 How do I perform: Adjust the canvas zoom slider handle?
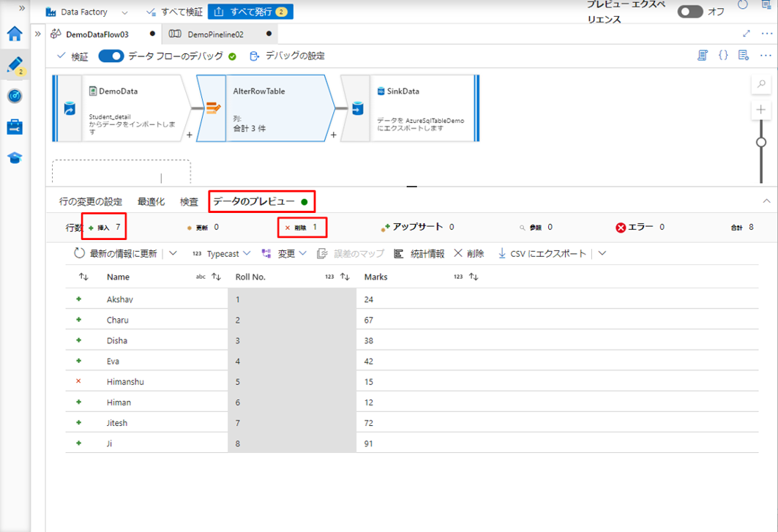pyautogui.click(x=761, y=143)
